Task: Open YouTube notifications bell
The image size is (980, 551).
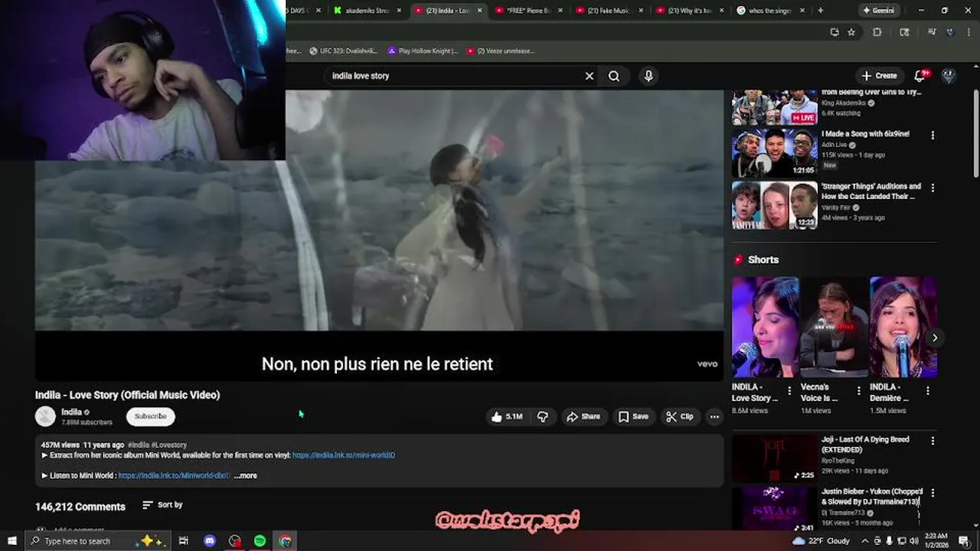Action: point(921,76)
